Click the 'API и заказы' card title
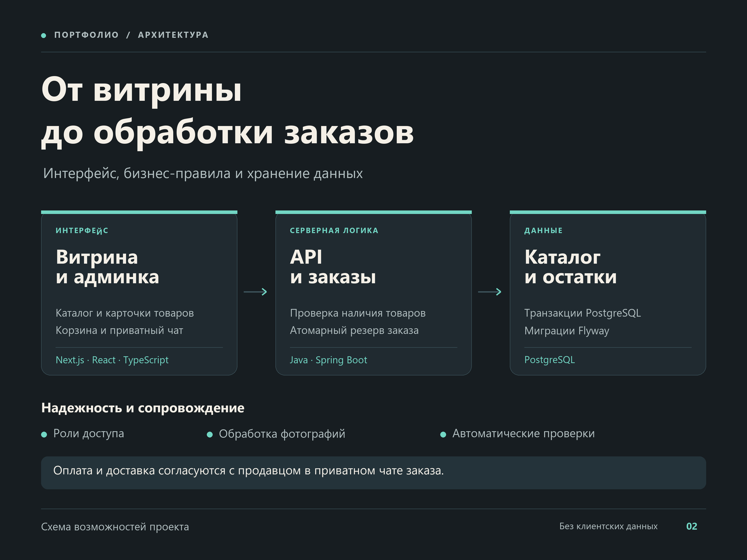 tap(333, 267)
